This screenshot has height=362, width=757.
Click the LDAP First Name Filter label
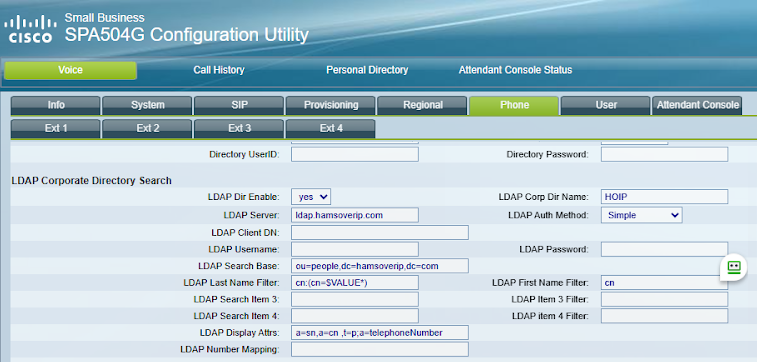[541, 283]
